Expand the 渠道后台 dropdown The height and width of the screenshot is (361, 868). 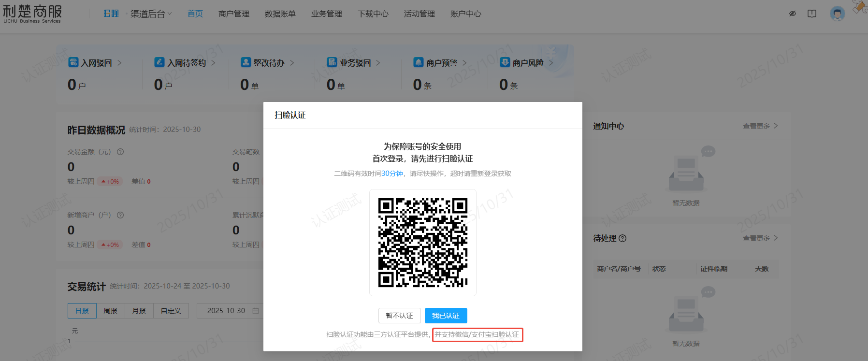pos(151,14)
